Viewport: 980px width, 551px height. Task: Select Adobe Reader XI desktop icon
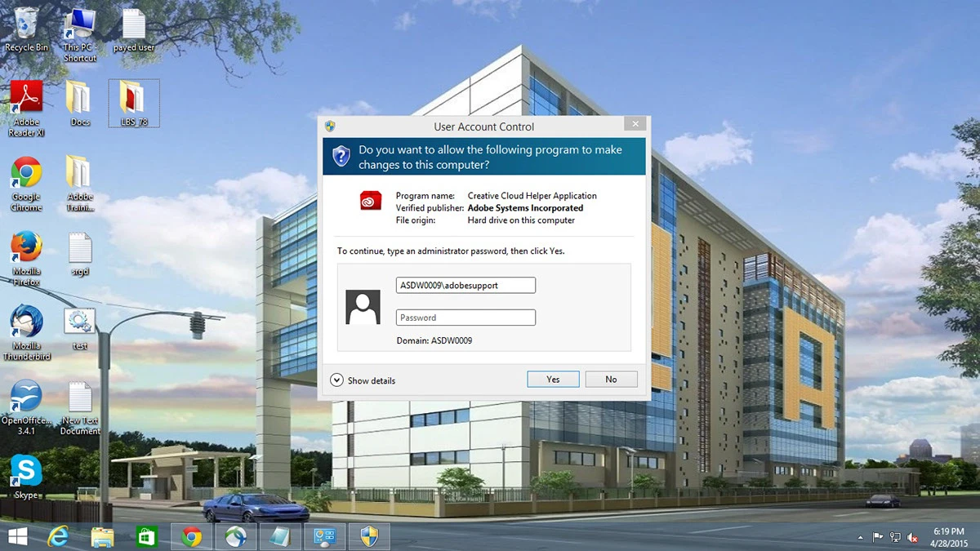pos(26,101)
